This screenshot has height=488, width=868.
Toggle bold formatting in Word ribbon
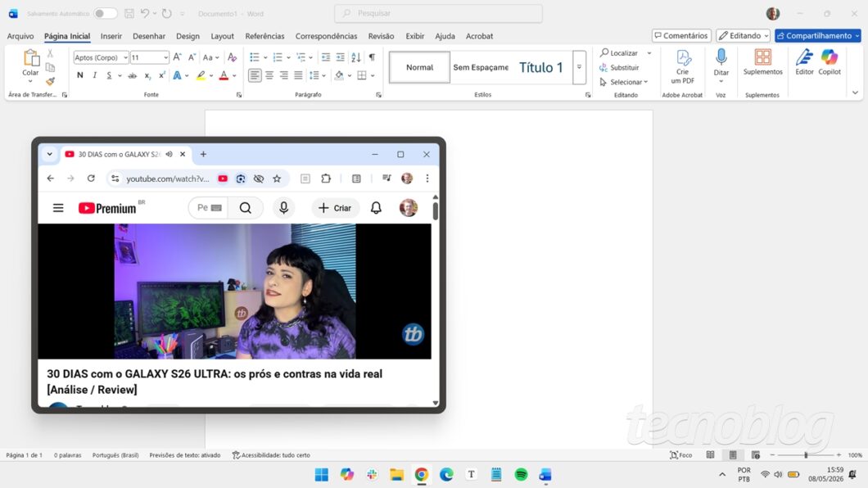79,75
